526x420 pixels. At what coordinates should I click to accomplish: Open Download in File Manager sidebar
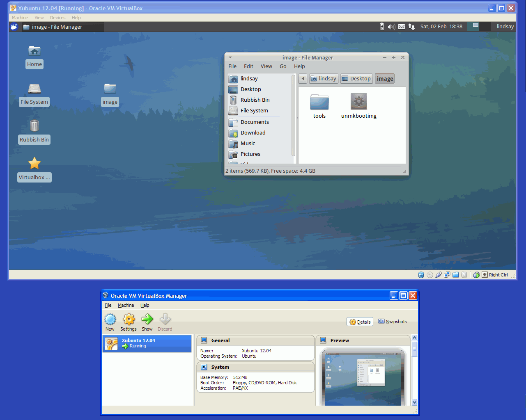(x=260, y=132)
